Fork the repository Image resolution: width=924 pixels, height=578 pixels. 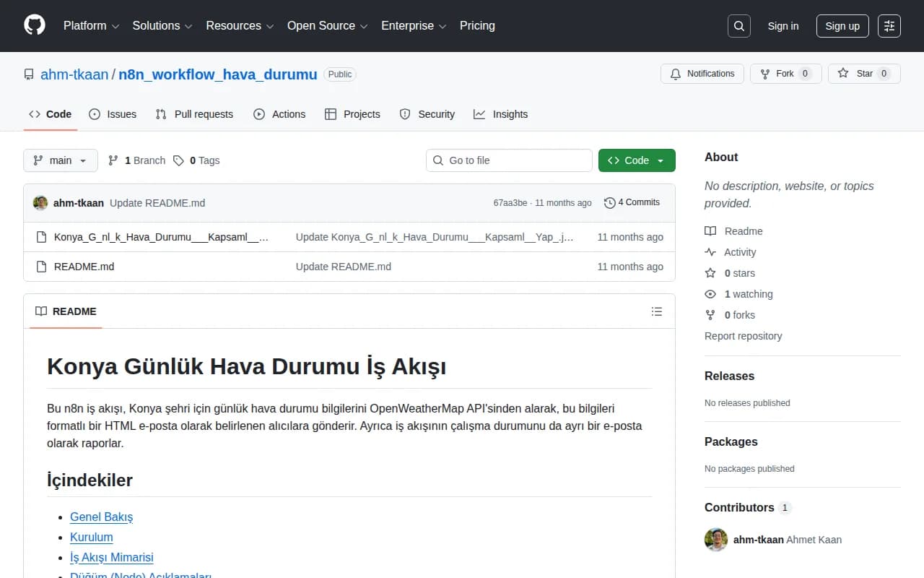[x=785, y=73]
